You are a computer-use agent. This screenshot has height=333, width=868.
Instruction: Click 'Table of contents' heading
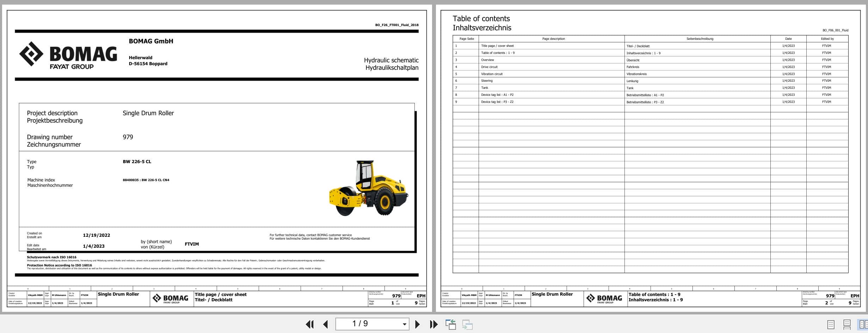pos(481,19)
